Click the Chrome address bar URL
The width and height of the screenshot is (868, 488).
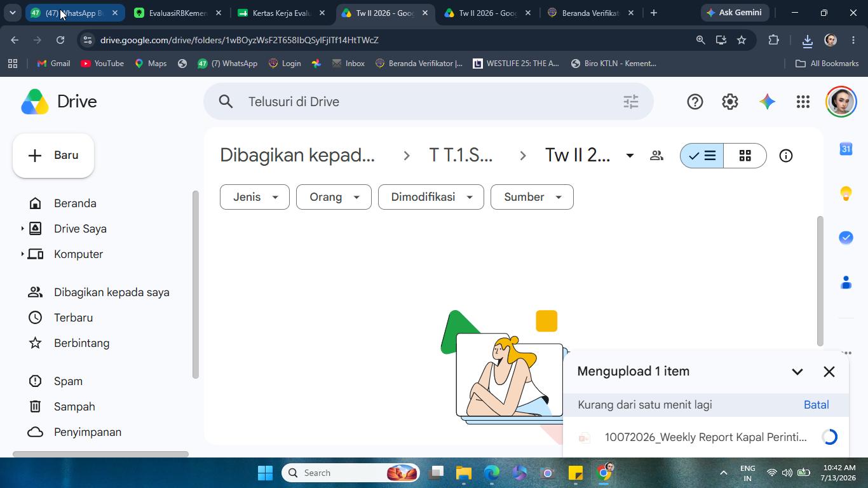[240, 40]
